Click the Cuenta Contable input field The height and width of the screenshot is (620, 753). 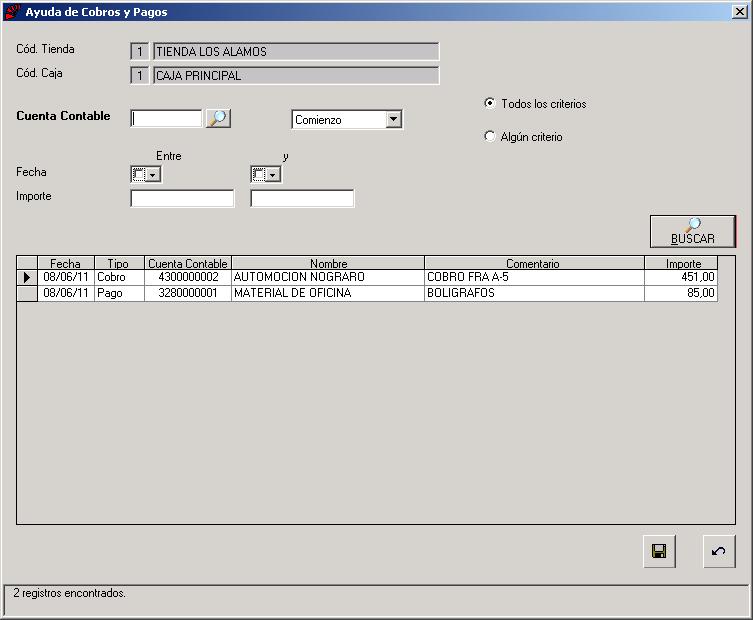coord(166,118)
